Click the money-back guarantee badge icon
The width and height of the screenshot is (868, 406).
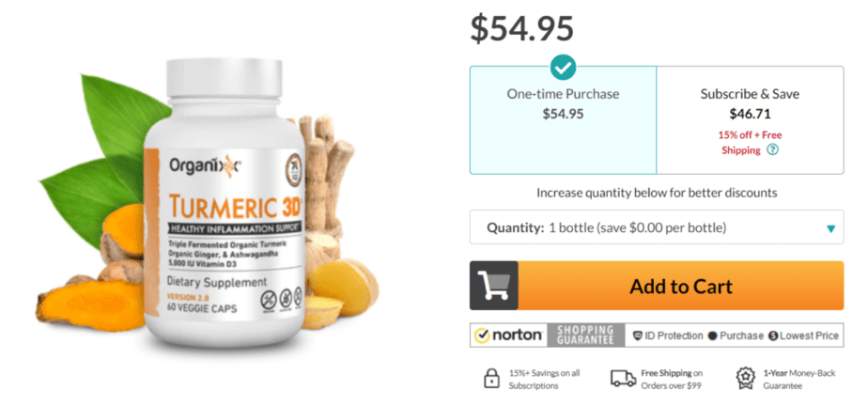click(x=745, y=378)
